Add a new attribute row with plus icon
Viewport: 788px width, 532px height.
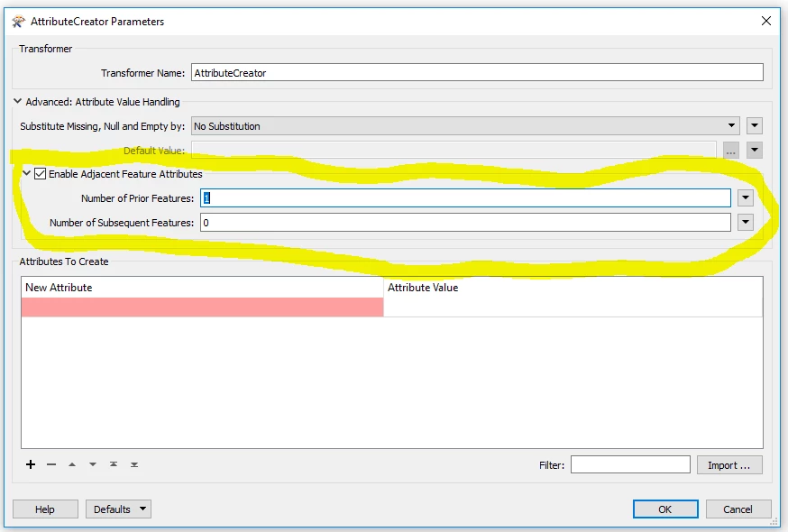[30, 464]
